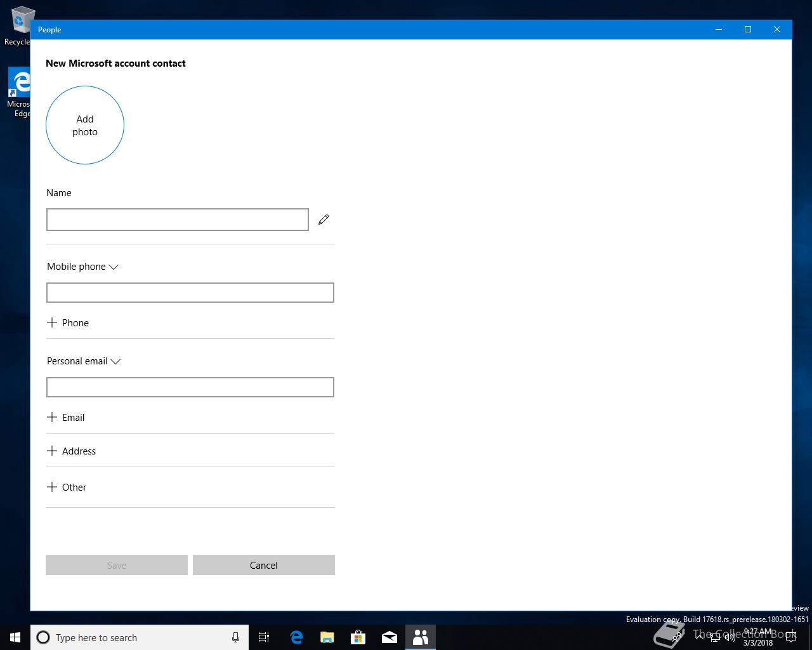Open the Personal email type dropdown
The image size is (812, 650).
[84, 361]
